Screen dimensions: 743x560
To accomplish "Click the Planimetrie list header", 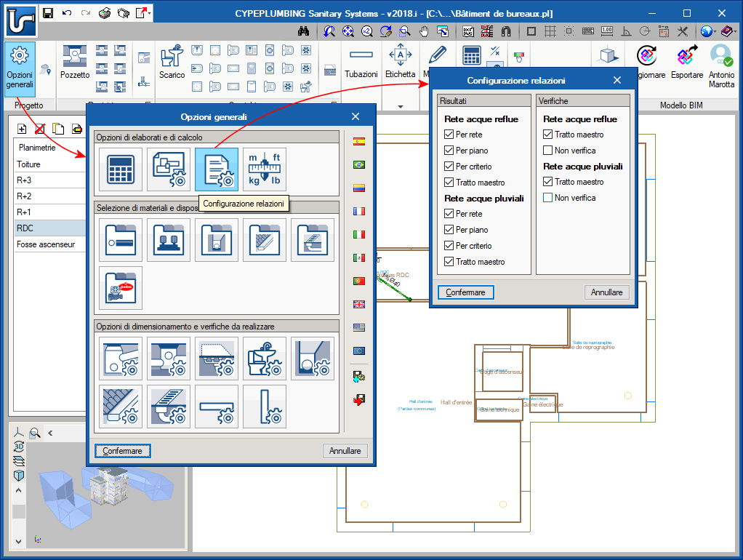I will (37, 148).
